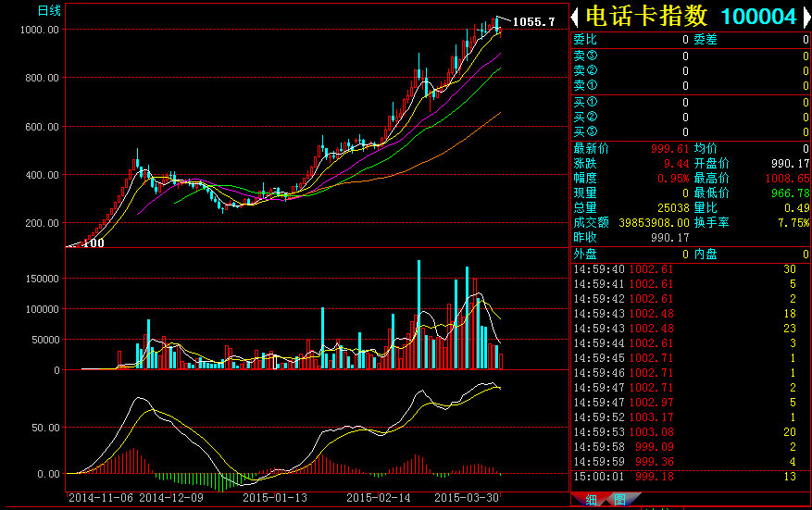Click the 昨收 label
Viewport: 812px width, 510px height.
585,238
